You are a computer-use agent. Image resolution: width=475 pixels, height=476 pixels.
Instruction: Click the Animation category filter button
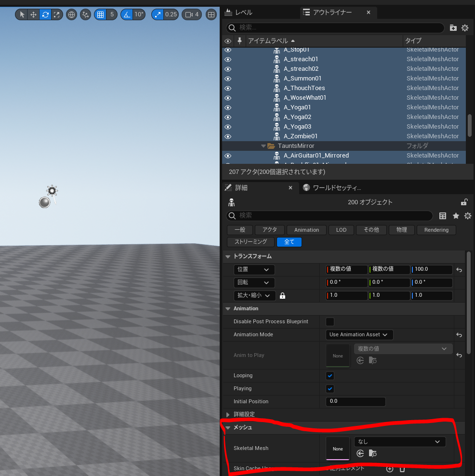[306, 230]
